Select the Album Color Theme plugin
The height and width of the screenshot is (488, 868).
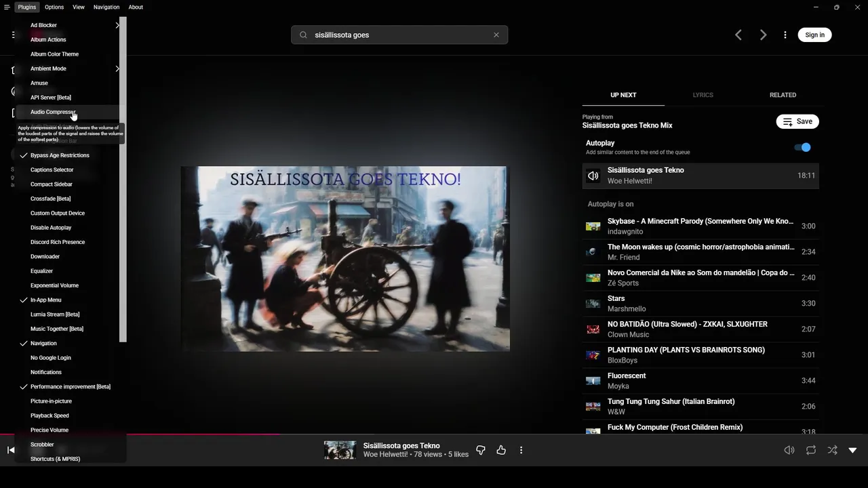pyautogui.click(x=54, y=54)
